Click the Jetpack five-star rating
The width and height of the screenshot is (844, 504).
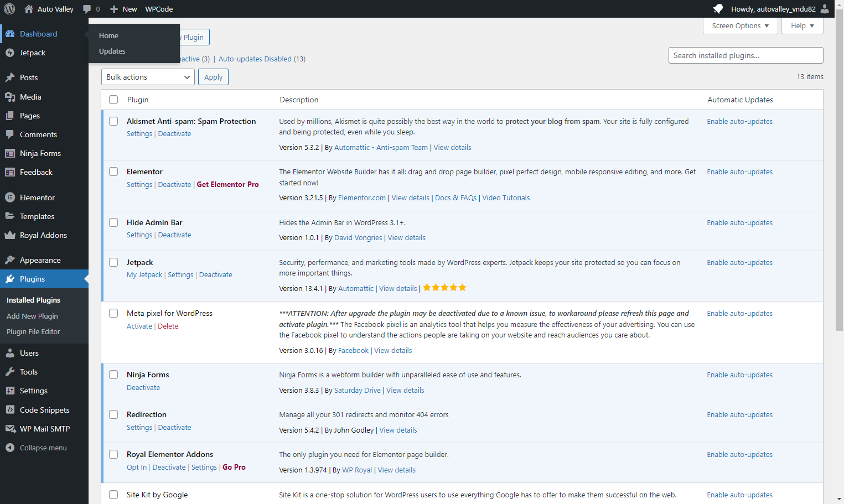(444, 288)
